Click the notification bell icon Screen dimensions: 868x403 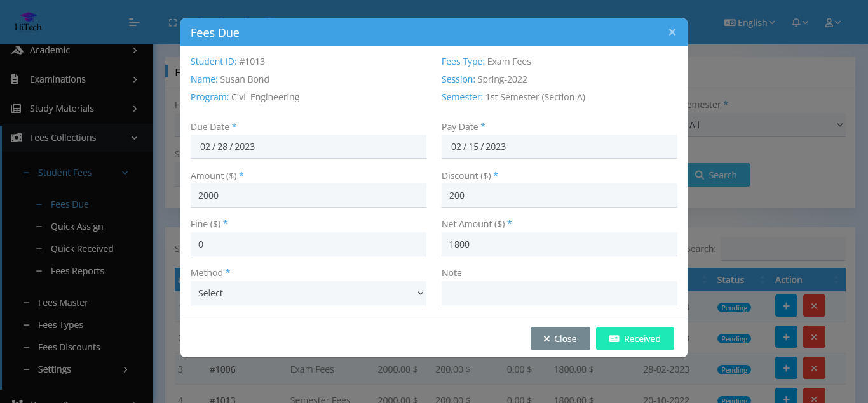point(796,22)
